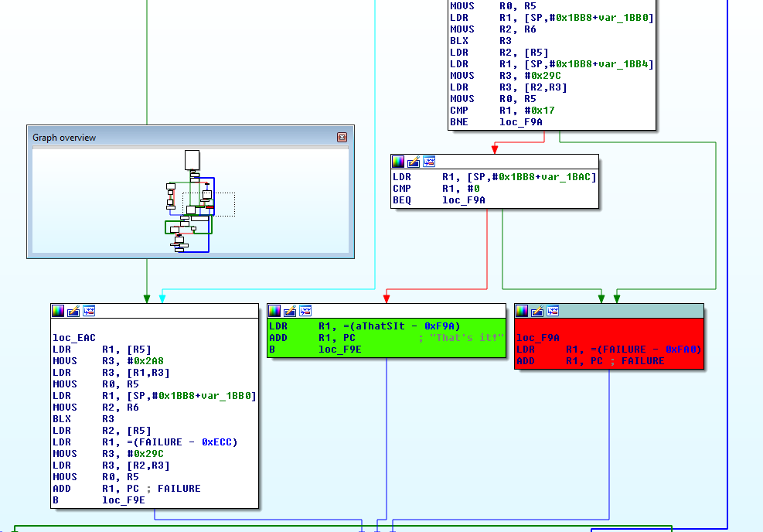Viewport: 763px width, 532px height.
Task: Group the red loc_F9A node
Action: [553, 310]
